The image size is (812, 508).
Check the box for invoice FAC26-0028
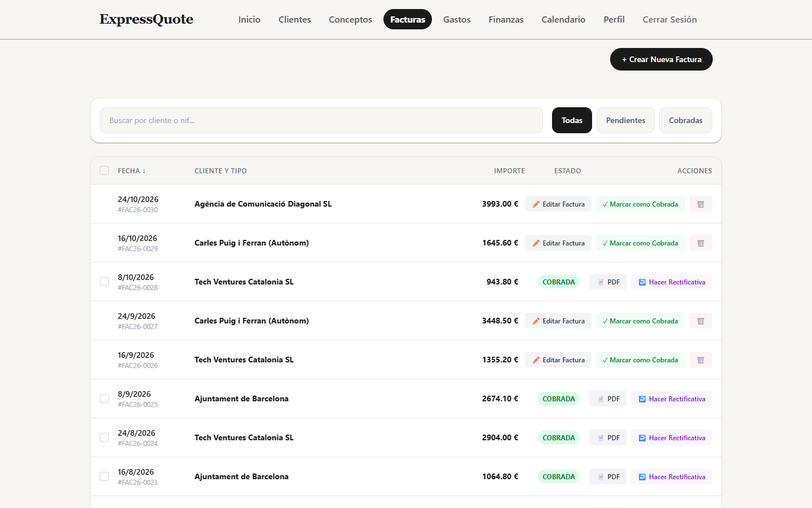[104, 282]
